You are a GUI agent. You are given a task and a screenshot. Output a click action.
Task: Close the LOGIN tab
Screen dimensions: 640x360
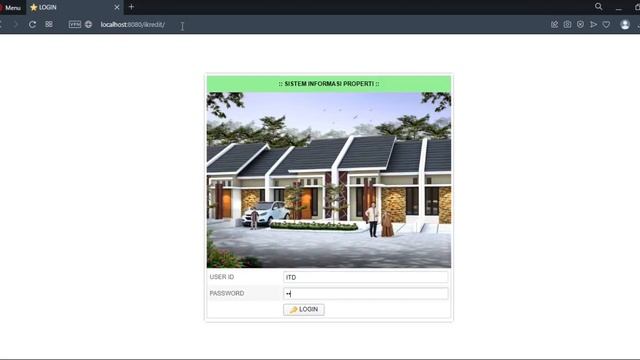click(117, 7)
